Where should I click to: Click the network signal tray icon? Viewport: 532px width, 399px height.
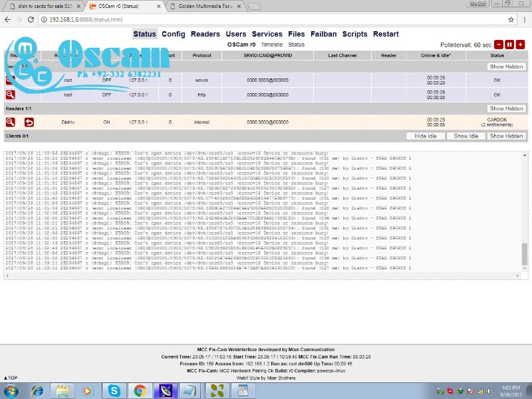(x=480, y=391)
